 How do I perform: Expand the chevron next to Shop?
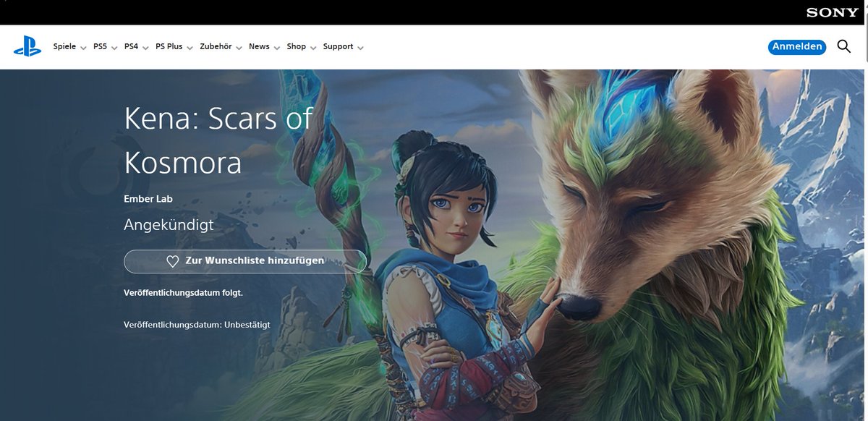tap(313, 48)
